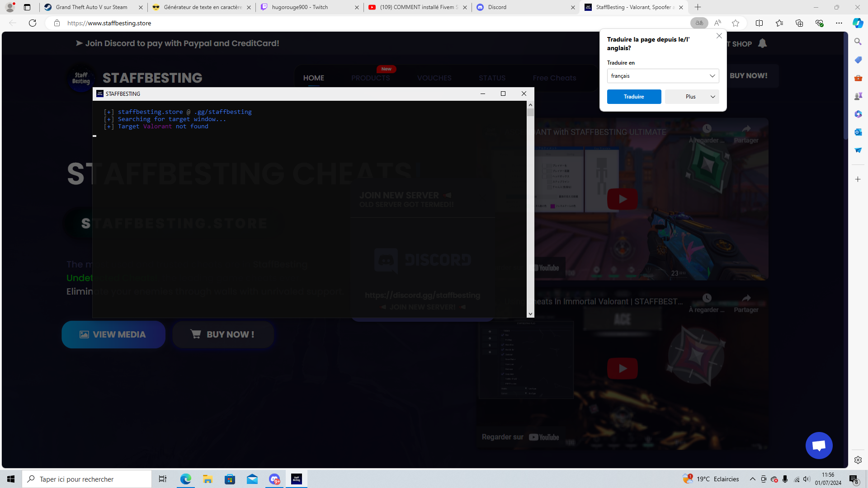Screen dimensions: 868x488
Task: Switch to Générateur de texte tab
Action: pyautogui.click(x=202, y=7)
